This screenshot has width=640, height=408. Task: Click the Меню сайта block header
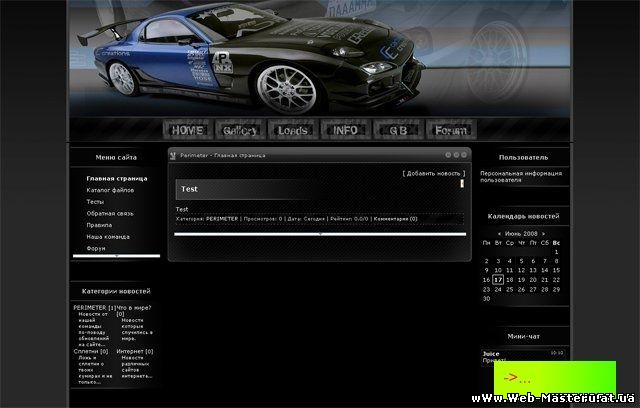(116, 157)
